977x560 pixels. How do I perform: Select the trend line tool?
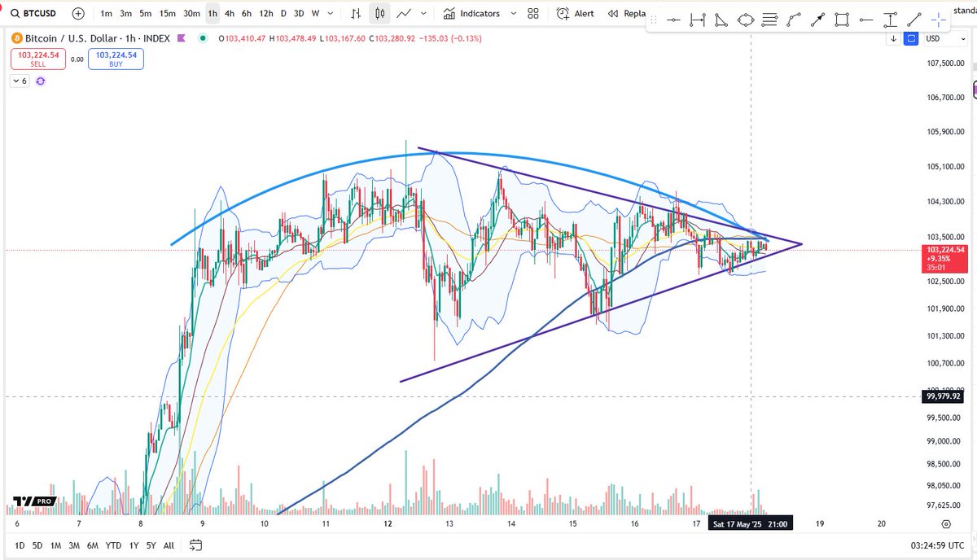(x=915, y=20)
